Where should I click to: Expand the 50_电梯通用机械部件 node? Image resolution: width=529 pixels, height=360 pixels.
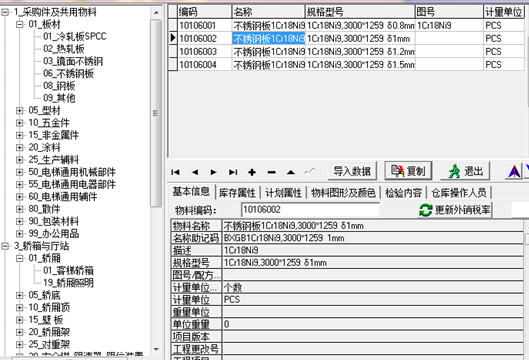(20, 172)
